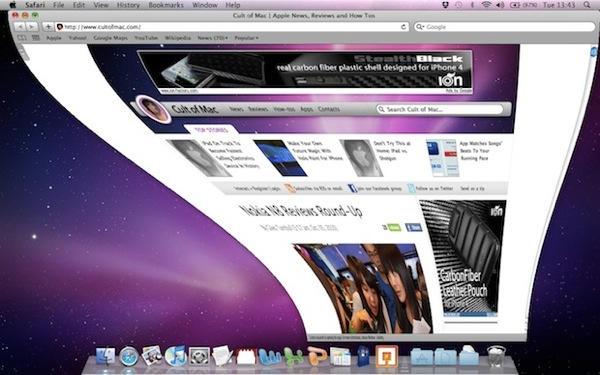Open the Bluetooth status menu
Screen dimensions: 600x375
point(472,5)
